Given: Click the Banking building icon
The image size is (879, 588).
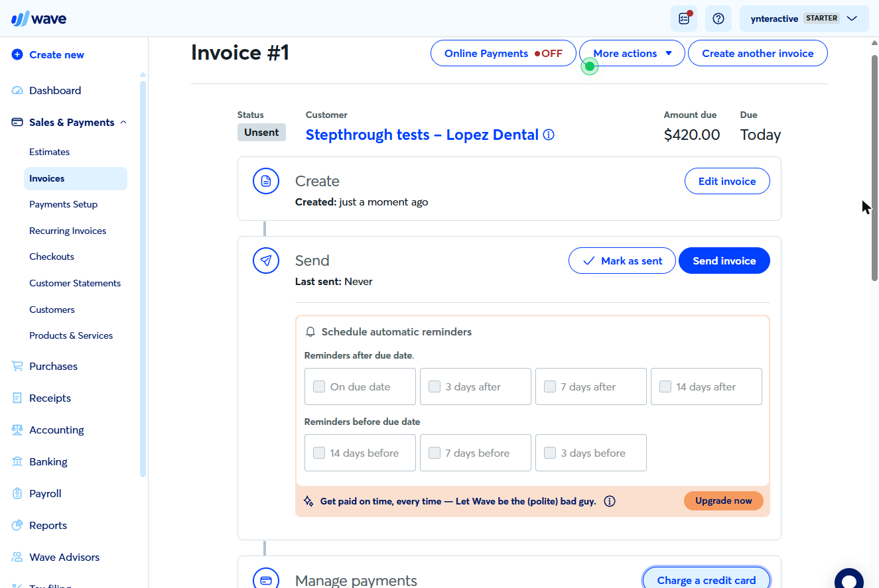Looking at the screenshot, I should (17, 462).
